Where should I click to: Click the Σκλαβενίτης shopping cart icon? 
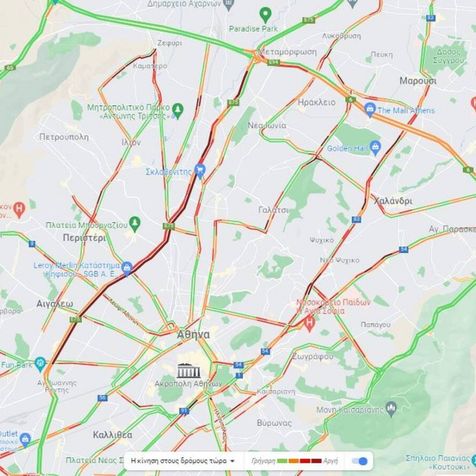point(200,171)
